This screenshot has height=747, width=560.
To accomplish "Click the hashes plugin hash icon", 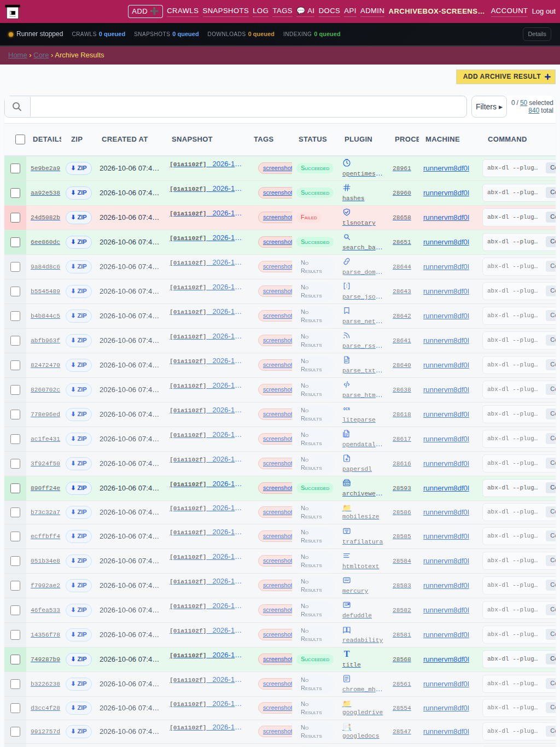I will [x=347, y=188].
